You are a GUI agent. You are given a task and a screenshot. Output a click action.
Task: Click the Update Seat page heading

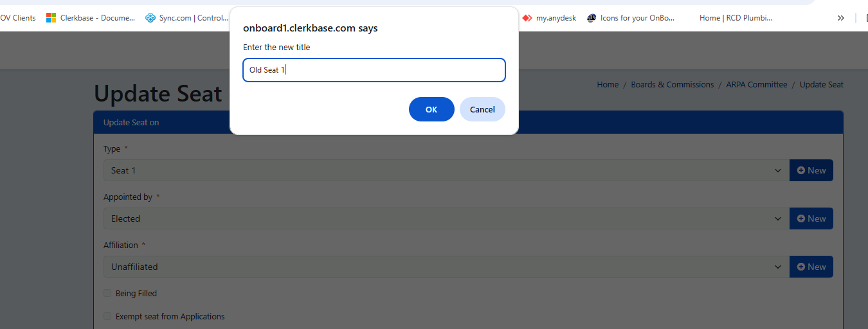158,94
